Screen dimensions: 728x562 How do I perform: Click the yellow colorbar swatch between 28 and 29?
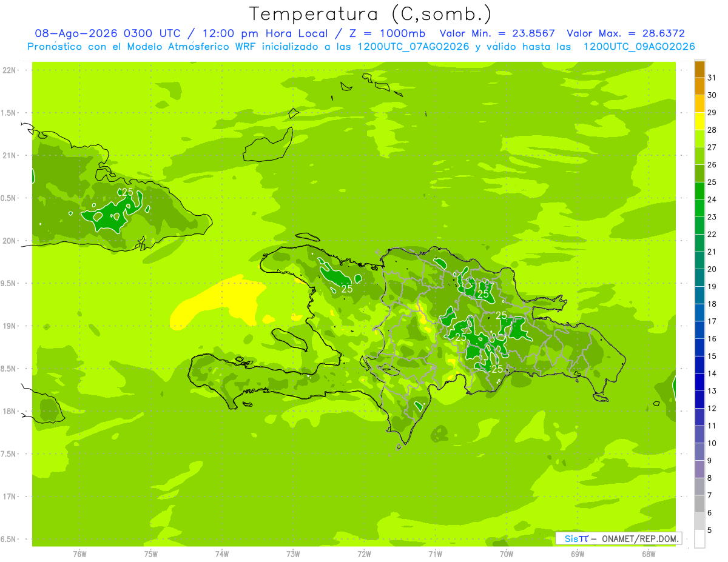[x=699, y=121]
